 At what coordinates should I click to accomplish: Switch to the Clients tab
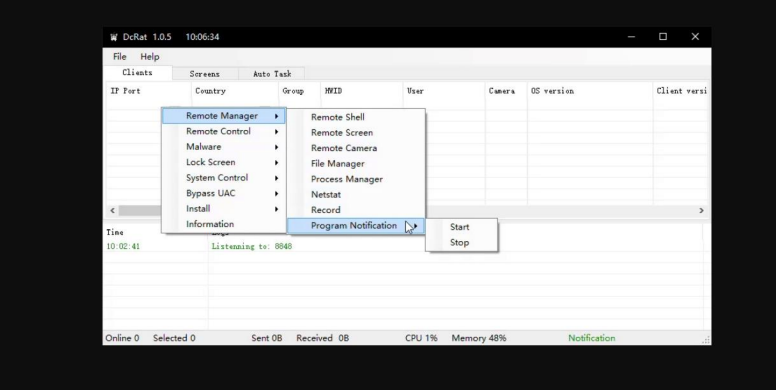[138, 73]
